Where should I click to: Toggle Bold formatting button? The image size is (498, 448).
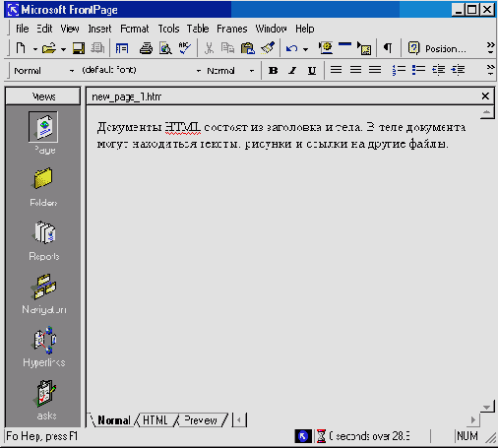click(273, 70)
